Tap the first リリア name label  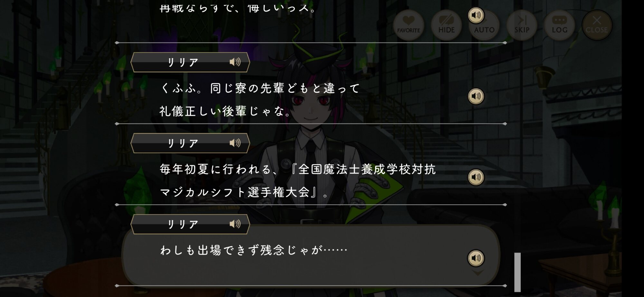pos(183,62)
